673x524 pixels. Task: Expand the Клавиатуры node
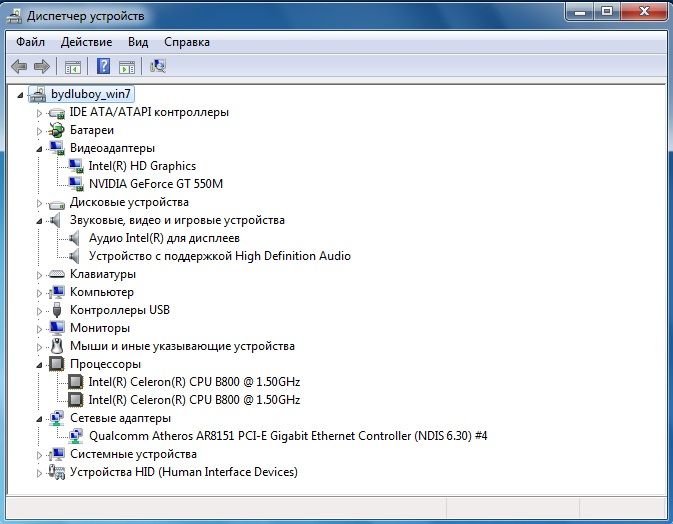pyautogui.click(x=39, y=275)
